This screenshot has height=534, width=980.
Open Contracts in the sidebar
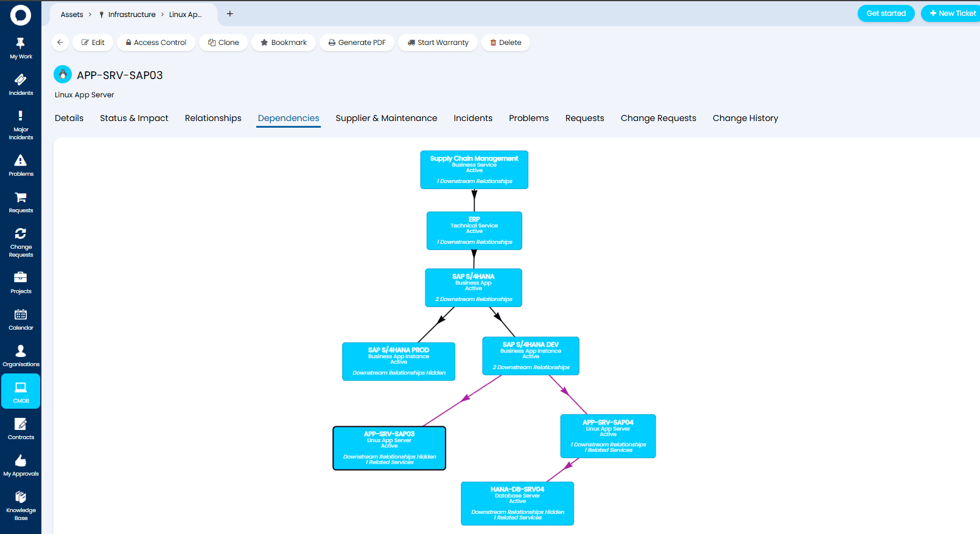21,429
